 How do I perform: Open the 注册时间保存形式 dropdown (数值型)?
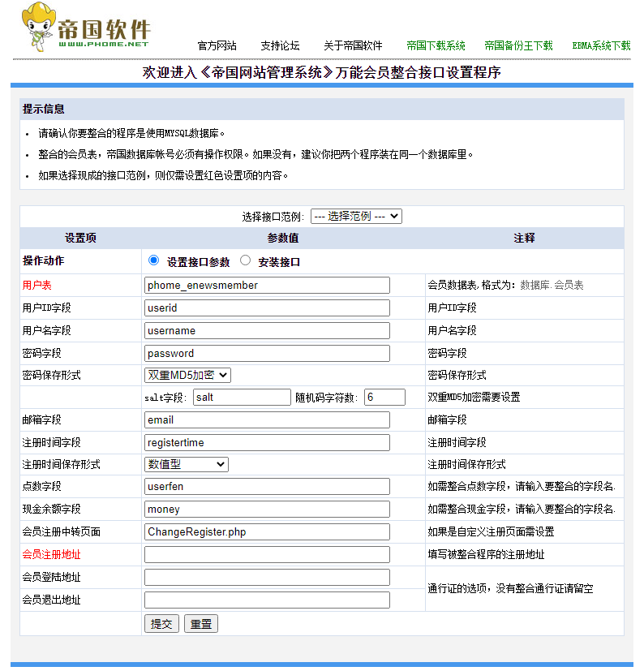click(186, 465)
